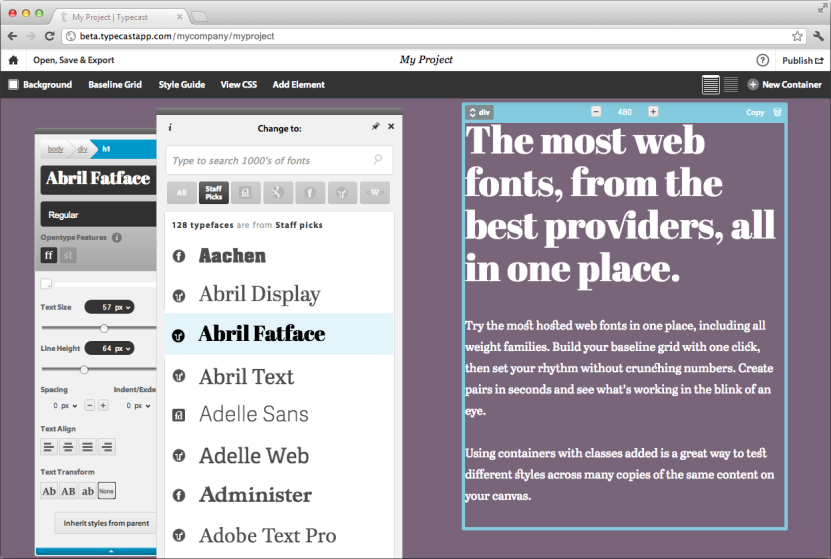Switch to the All fonts filter
The height and width of the screenshot is (559, 831).
tap(181, 193)
